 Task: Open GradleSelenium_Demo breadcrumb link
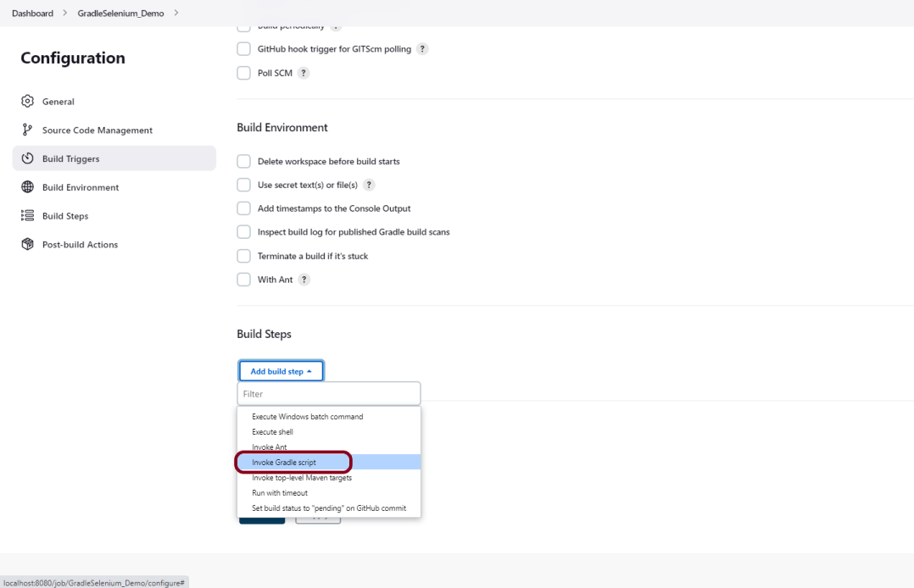[x=120, y=14]
